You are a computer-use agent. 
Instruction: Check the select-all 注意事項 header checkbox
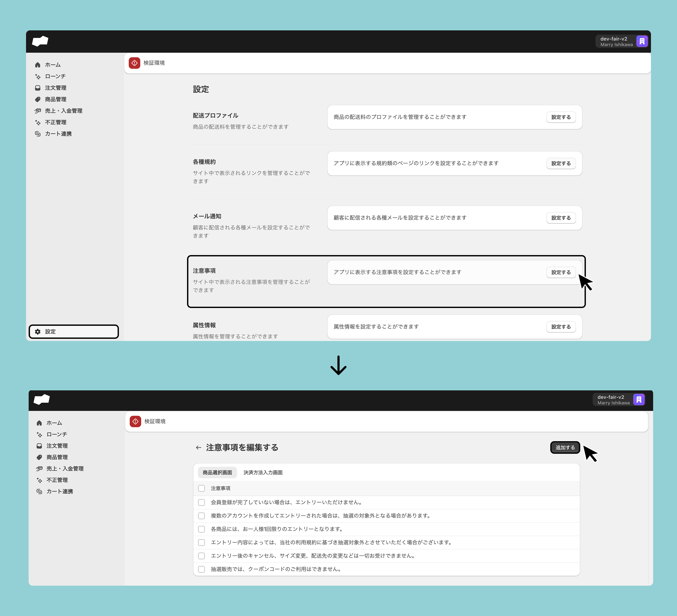pos(202,488)
